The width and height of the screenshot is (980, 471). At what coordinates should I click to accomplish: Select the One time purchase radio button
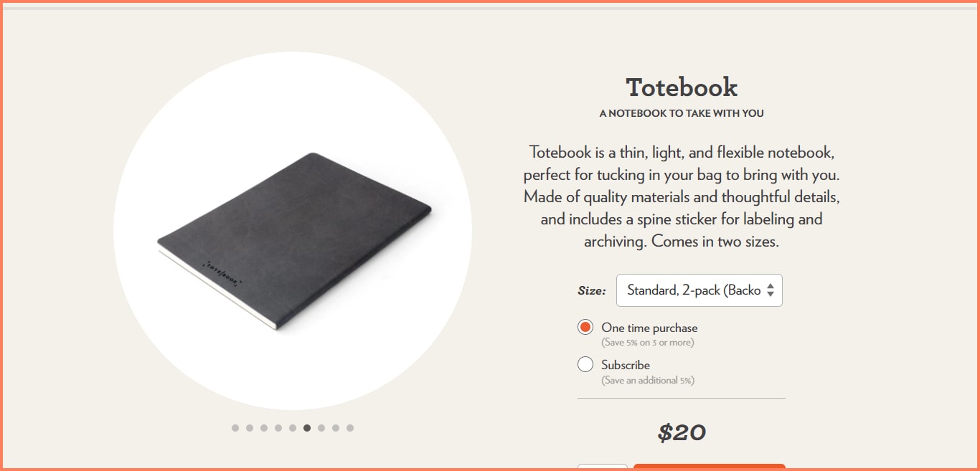[x=585, y=328]
